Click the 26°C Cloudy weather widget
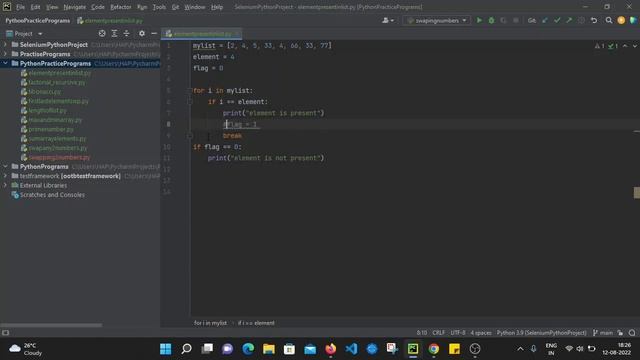Image resolution: width=640 pixels, height=360 pixels. pos(27,349)
